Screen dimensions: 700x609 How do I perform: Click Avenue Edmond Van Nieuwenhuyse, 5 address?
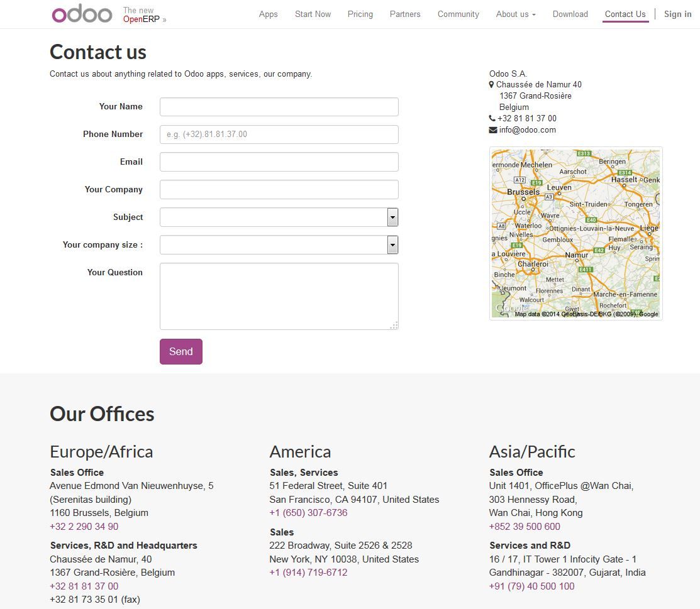[131, 485]
